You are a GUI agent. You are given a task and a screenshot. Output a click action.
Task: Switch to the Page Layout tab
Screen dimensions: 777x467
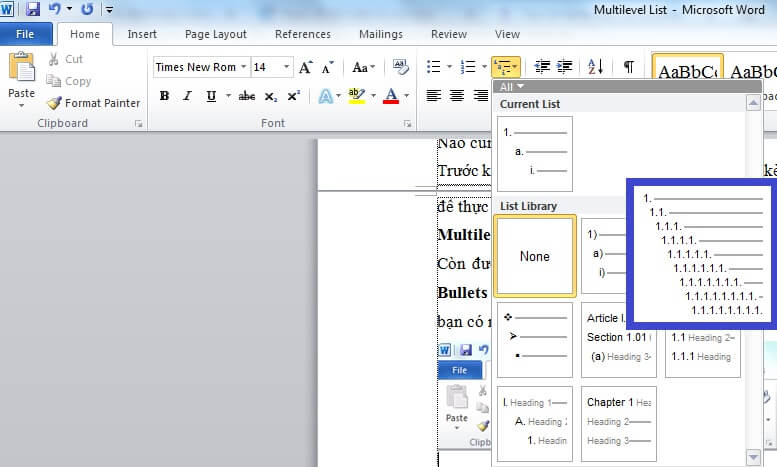216,34
